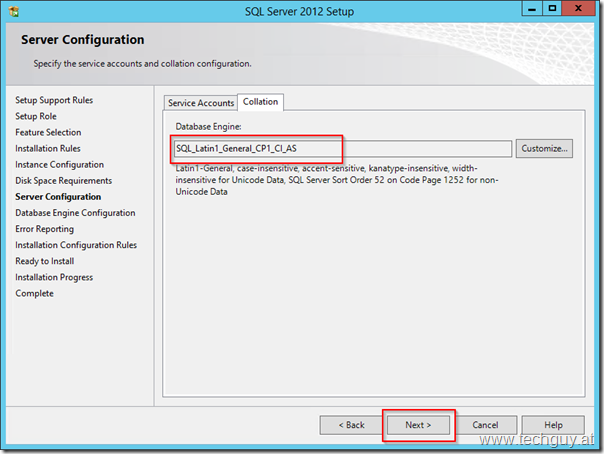The image size is (604, 454).
Task: Click the Database Engine collation field
Action: [342, 148]
